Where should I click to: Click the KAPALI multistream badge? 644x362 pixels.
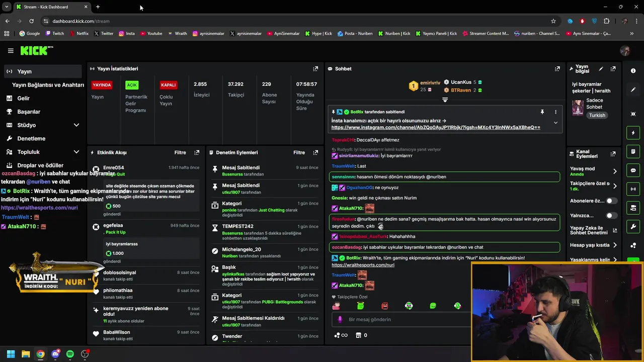click(x=169, y=85)
